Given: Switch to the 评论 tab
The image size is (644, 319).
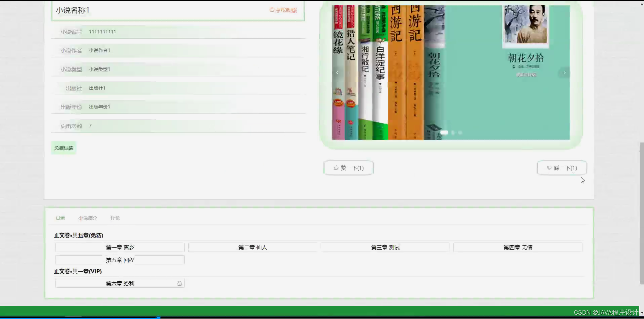Looking at the screenshot, I should coord(115,218).
